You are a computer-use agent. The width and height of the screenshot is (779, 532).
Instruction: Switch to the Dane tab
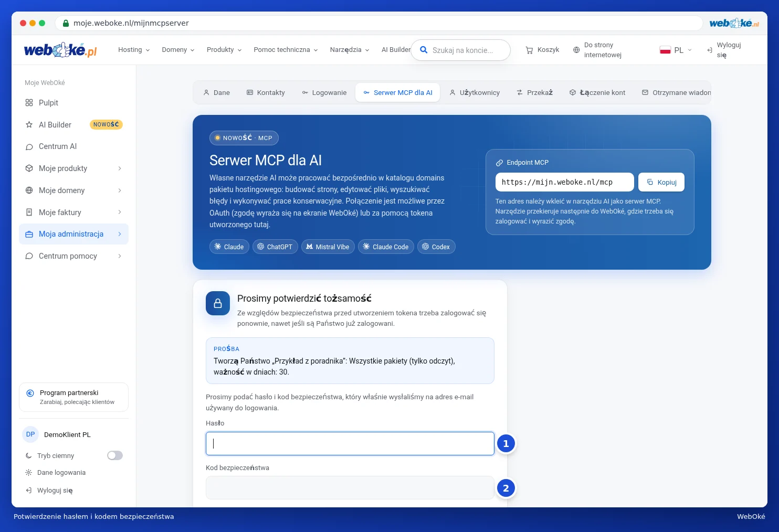(216, 92)
